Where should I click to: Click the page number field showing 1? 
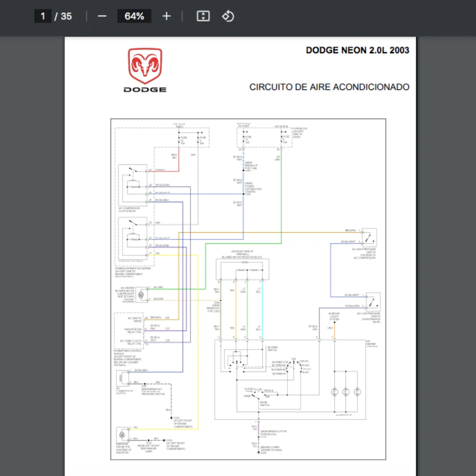point(43,16)
